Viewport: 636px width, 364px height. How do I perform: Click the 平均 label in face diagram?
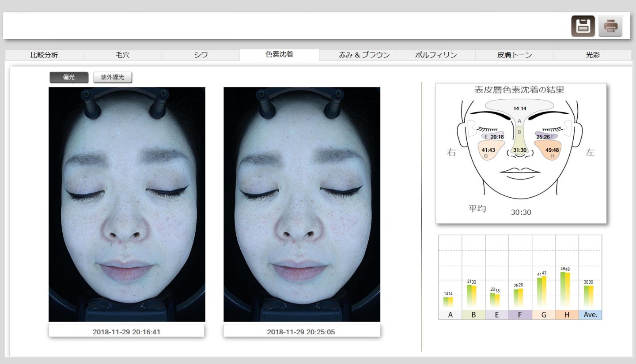(x=477, y=208)
